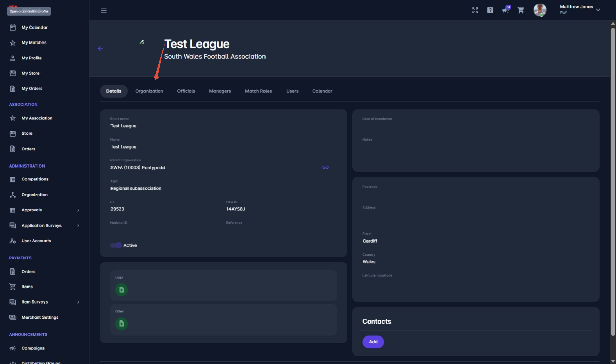Open the shopping cart icon
616x364 pixels.
click(x=521, y=10)
